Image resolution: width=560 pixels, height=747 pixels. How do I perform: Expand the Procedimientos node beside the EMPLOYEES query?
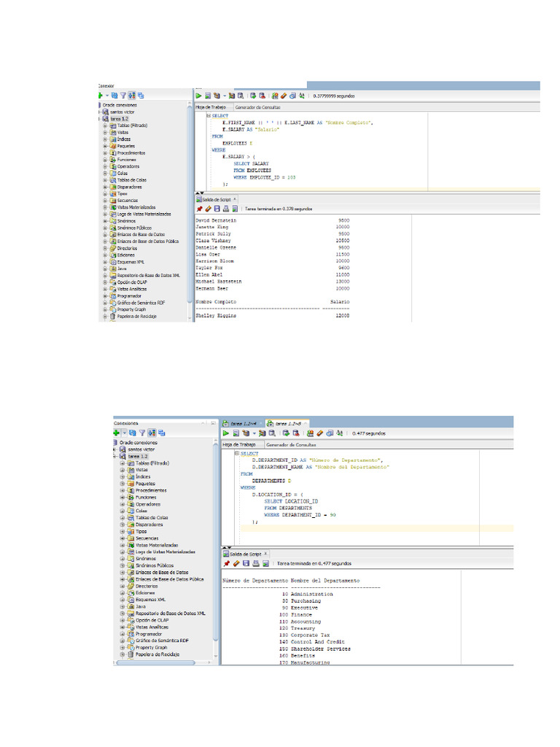click(x=106, y=153)
